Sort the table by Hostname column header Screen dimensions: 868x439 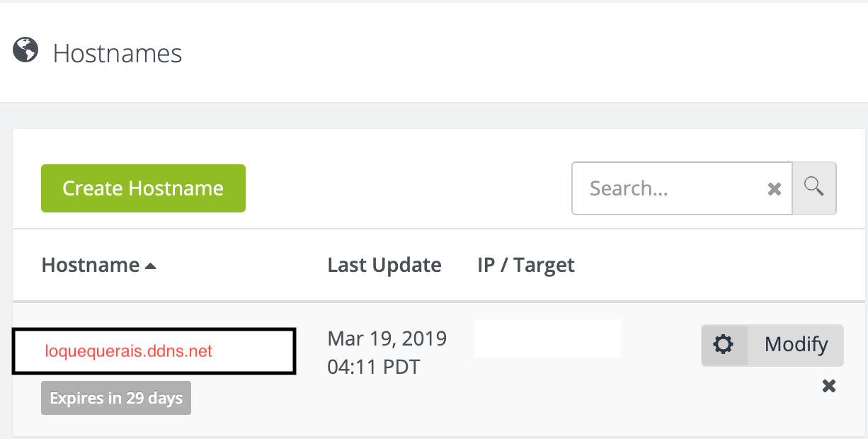(x=91, y=266)
